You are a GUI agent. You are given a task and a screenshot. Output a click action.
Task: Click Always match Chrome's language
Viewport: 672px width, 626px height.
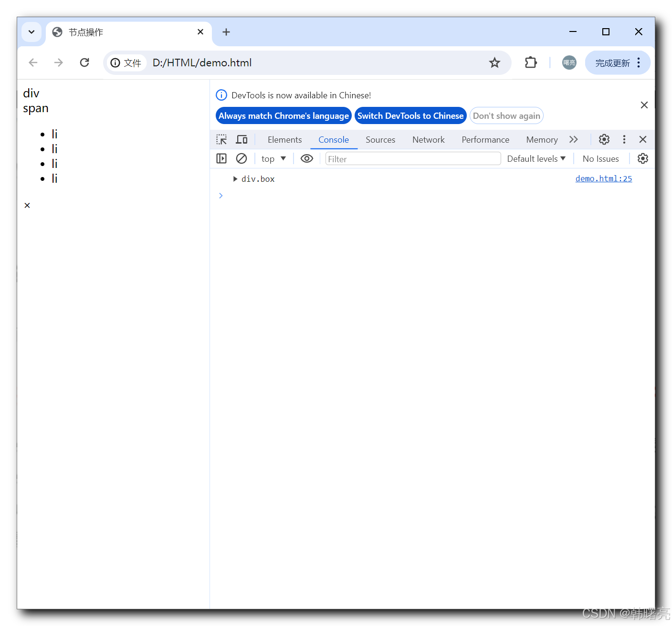click(283, 115)
